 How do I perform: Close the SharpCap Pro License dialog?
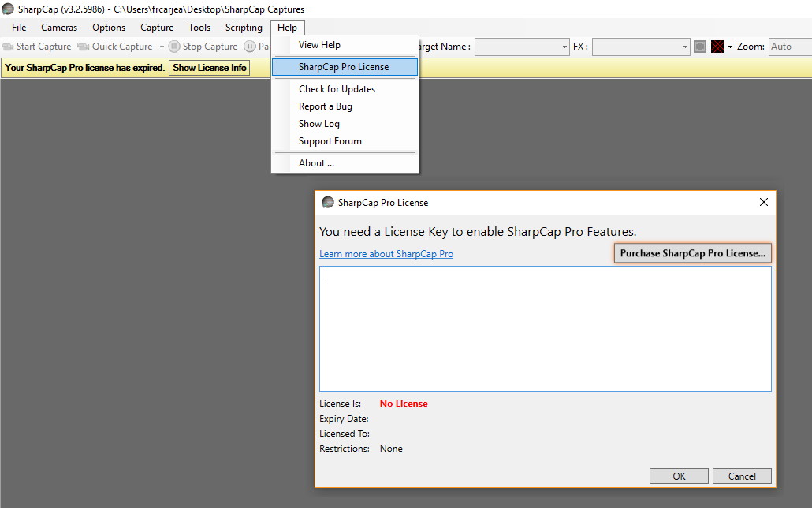click(764, 202)
